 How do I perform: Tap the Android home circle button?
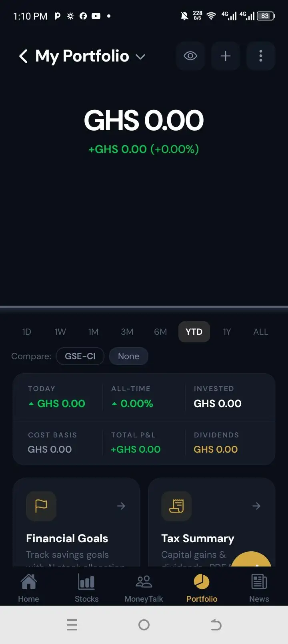[144, 625]
